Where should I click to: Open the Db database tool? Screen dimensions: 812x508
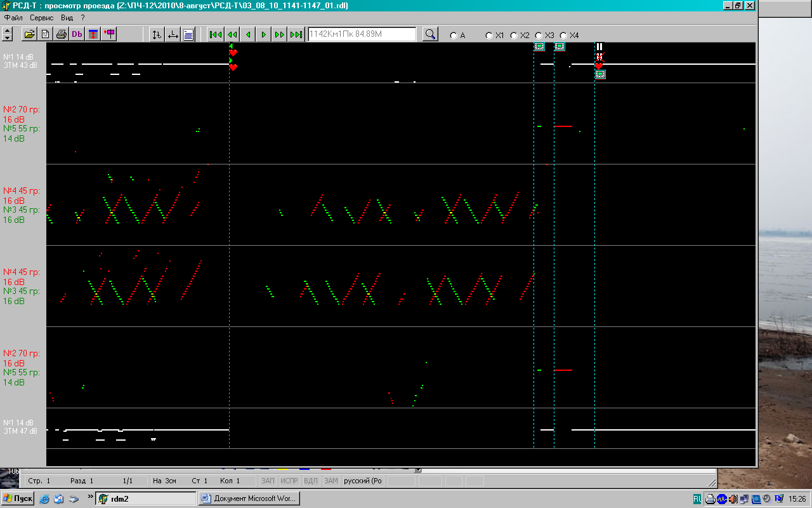pyautogui.click(x=77, y=34)
